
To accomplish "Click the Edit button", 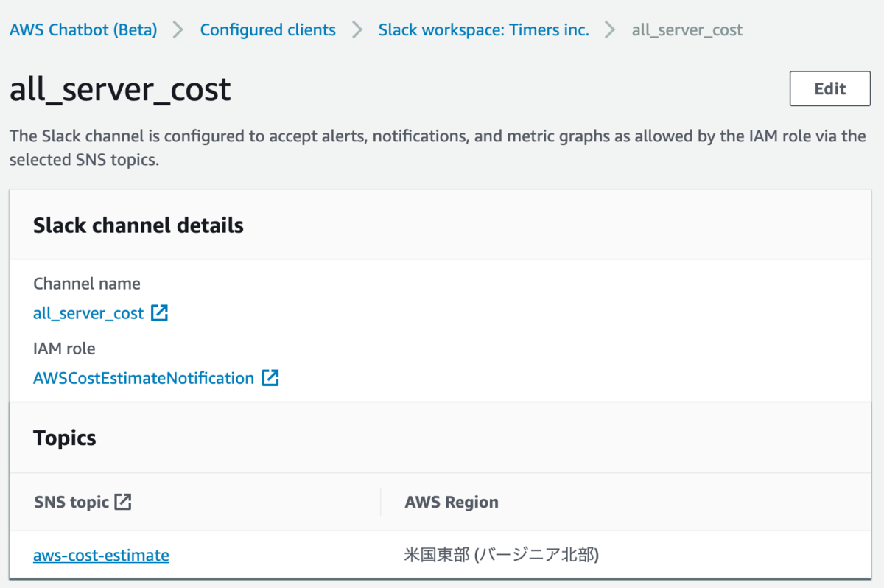I will pos(830,88).
